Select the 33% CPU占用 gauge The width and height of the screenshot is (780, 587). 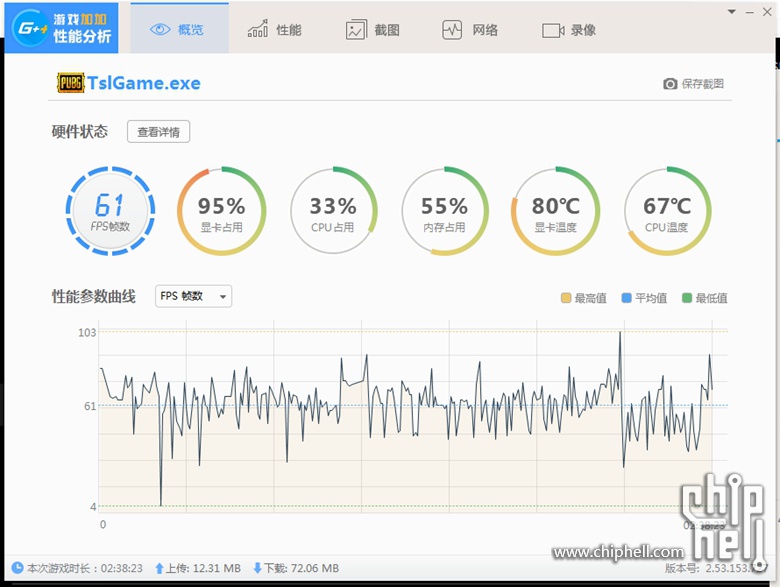(x=333, y=211)
